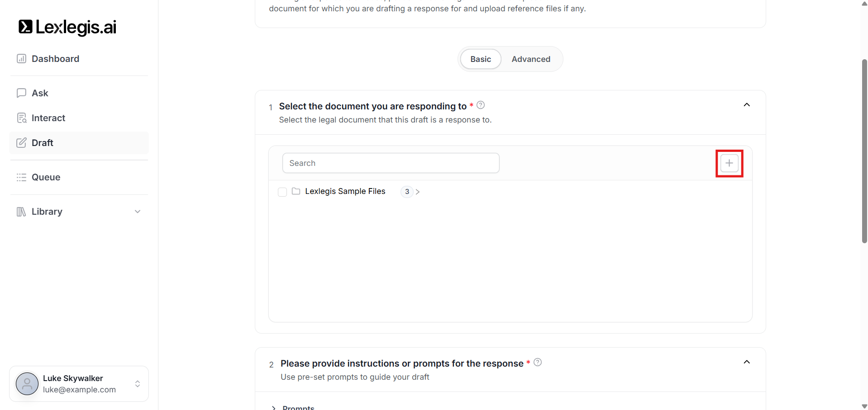Collapse the document selection section

[747, 105]
